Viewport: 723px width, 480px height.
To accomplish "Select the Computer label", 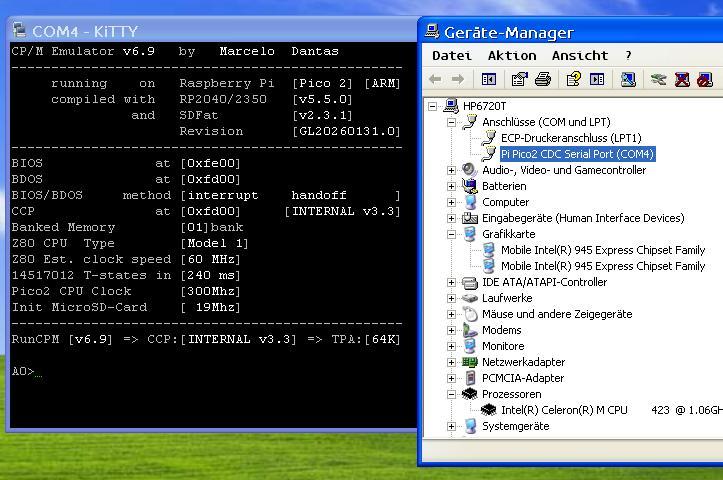I will pyautogui.click(x=505, y=202).
